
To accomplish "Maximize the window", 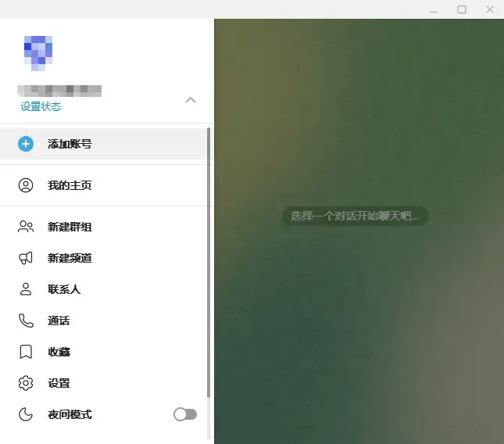I will click(x=462, y=9).
